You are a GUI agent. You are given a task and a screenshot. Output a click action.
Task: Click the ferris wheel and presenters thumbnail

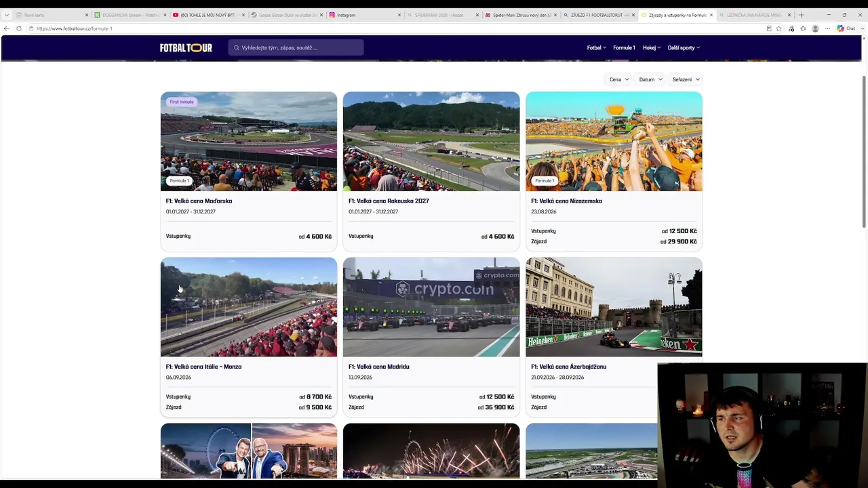[249, 451]
